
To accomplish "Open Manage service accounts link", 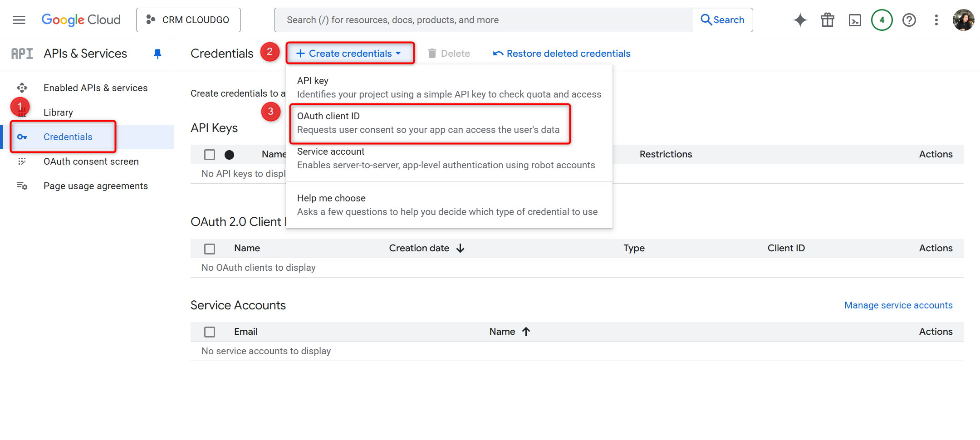I will [x=898, y=305].
